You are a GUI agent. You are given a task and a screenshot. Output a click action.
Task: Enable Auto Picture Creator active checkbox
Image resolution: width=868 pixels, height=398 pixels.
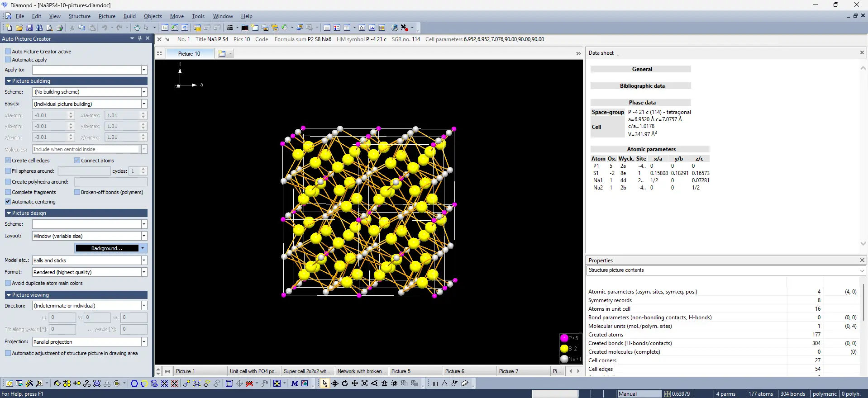click(8, 52)
